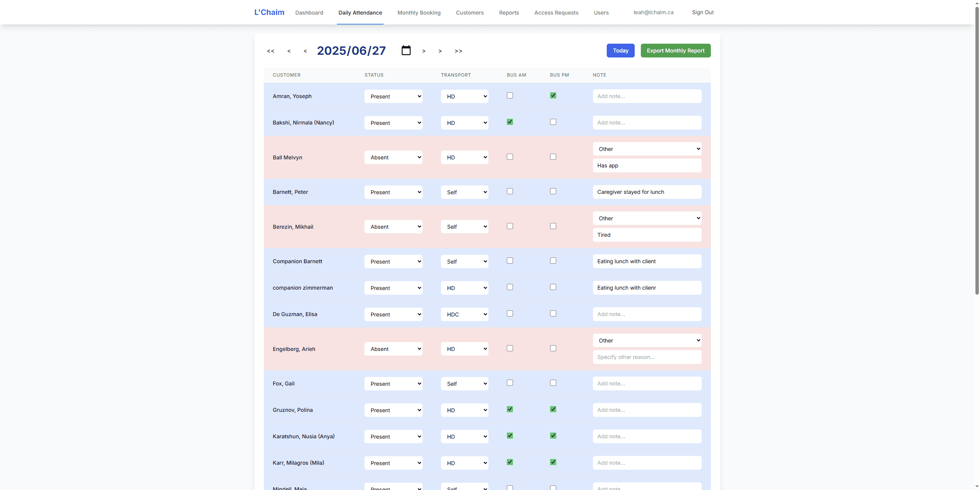This screenshot has height=490, width=980.
Task: Click the 'Eating lunch with clienr' note field
Action: (647, 288)
